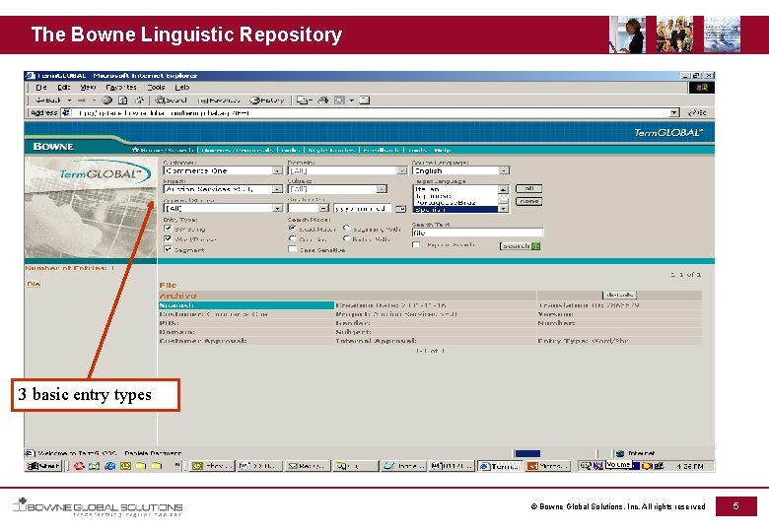Click the target language list scroll-down arrow

tap(503, 209)
